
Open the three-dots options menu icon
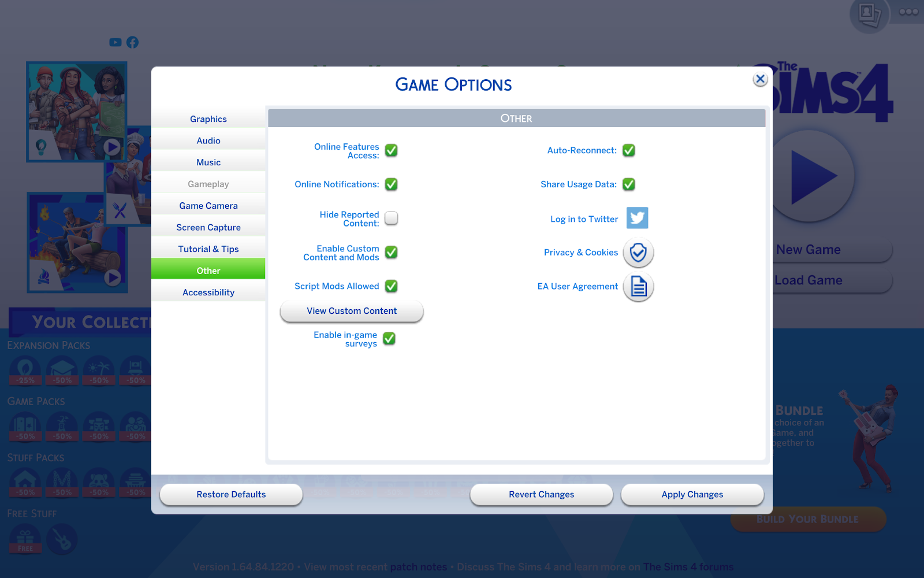click(x=908, y=12)
